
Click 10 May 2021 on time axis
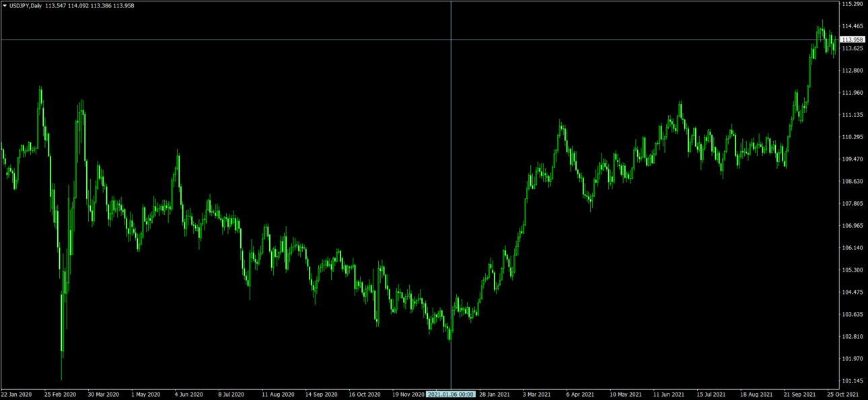[625, 395]
